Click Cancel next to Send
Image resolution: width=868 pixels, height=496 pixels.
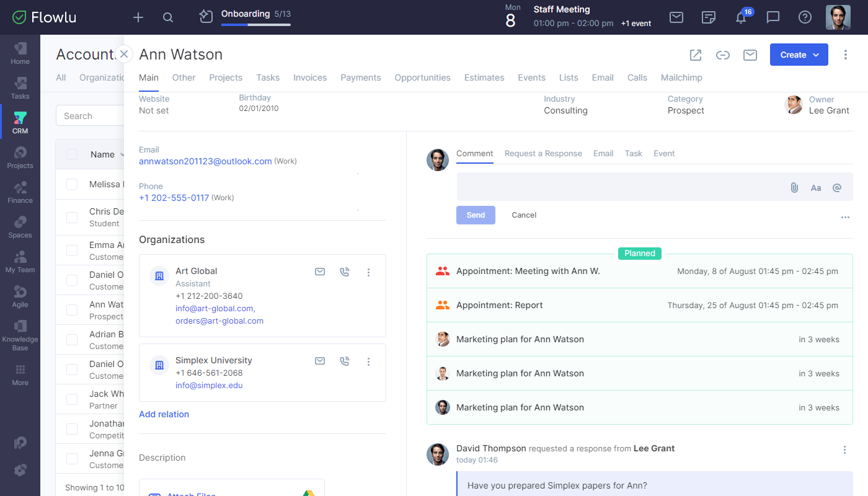[x=524, y=215]
